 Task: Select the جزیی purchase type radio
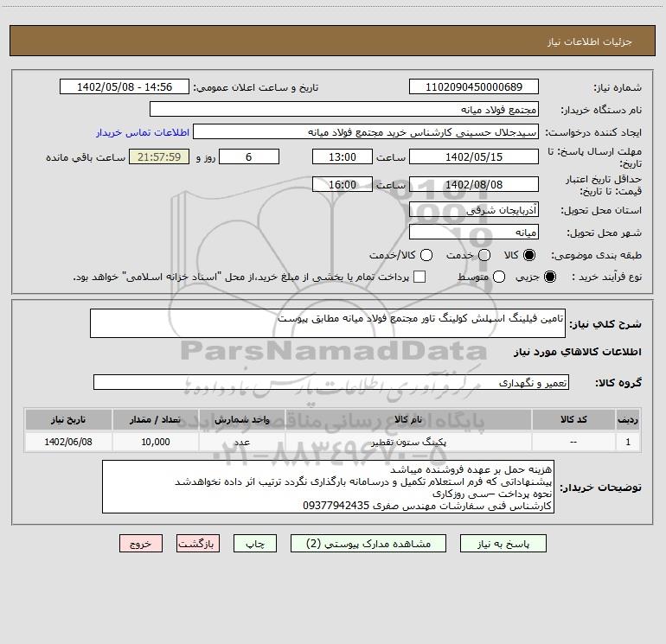click(x=549, y=277)
